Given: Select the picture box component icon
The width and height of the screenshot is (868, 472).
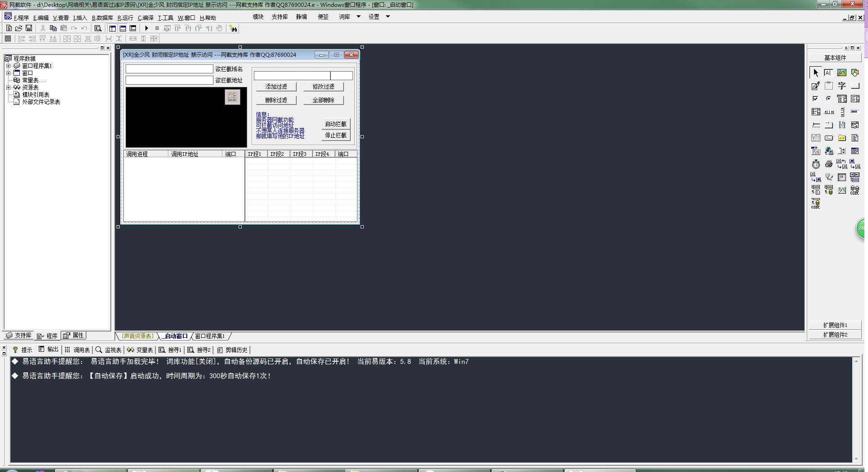Looking at the screenshot, I should click(842, 73).
